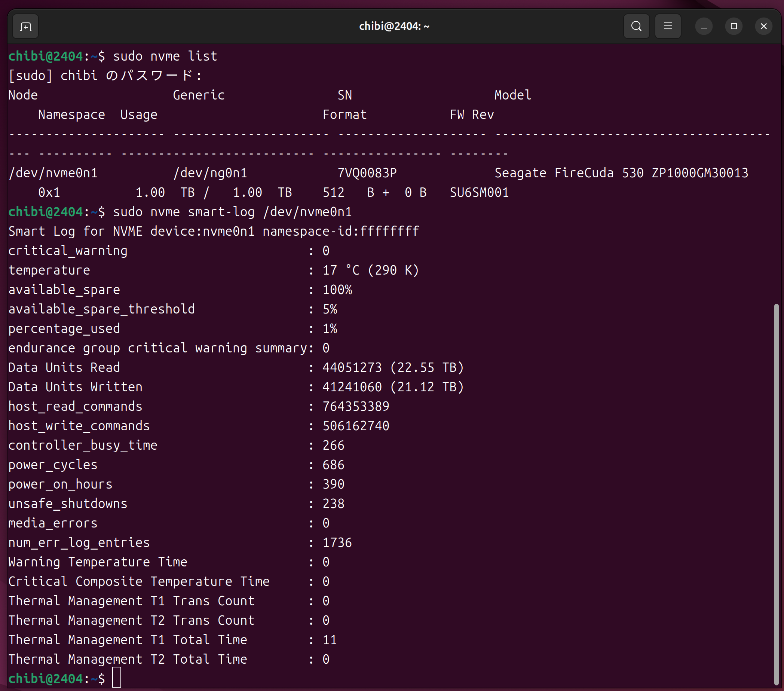Click the cursor at the last prompt
Viewport: 784px width, 691px height.
(117, 678)
